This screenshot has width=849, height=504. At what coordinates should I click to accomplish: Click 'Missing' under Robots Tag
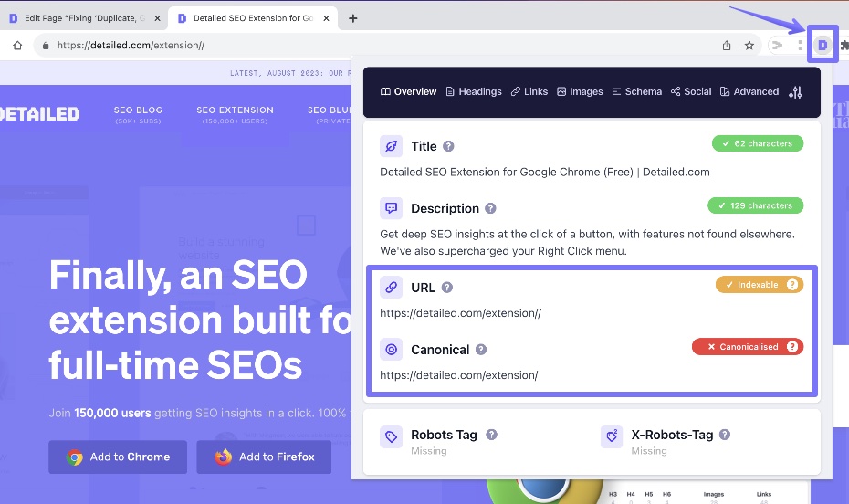coord(429,451)
